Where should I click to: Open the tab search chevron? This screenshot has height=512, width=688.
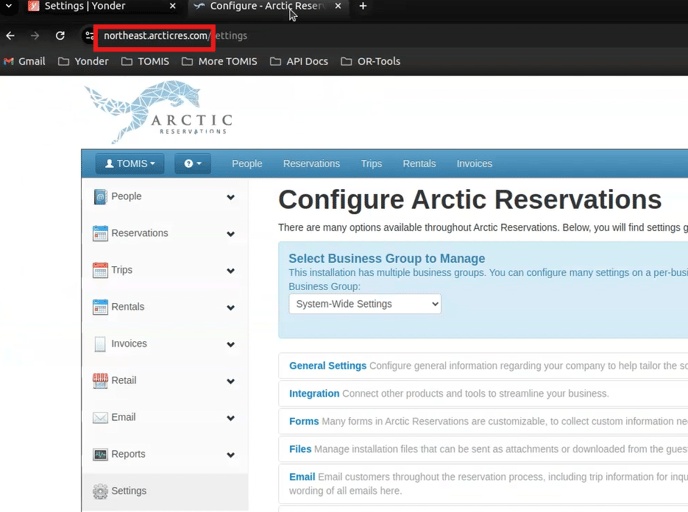pos(9,6)
